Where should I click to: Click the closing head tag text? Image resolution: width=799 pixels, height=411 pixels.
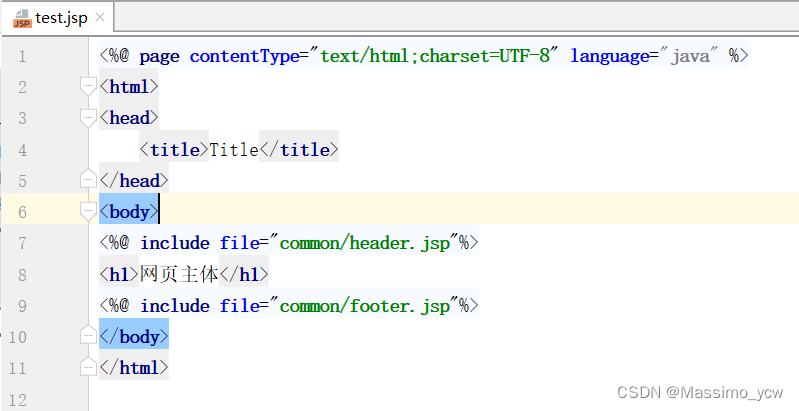pos(134,181)
